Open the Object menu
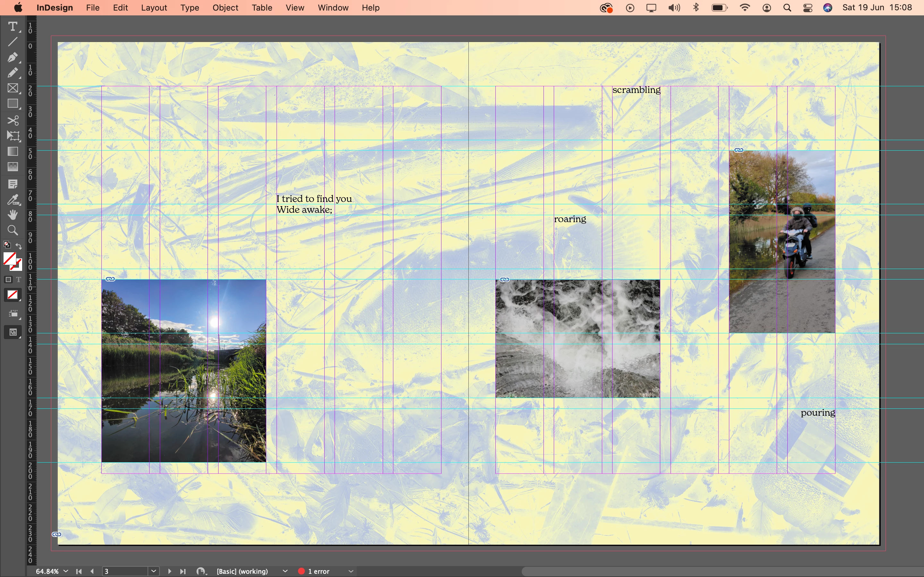 click(225, 8)
